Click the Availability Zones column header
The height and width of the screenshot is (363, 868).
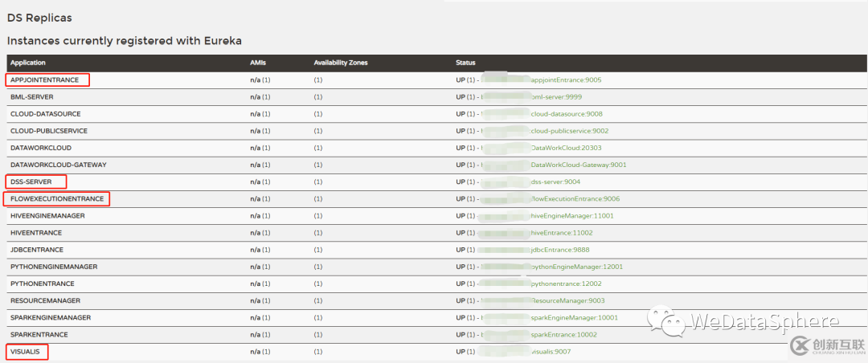(341, 62)
